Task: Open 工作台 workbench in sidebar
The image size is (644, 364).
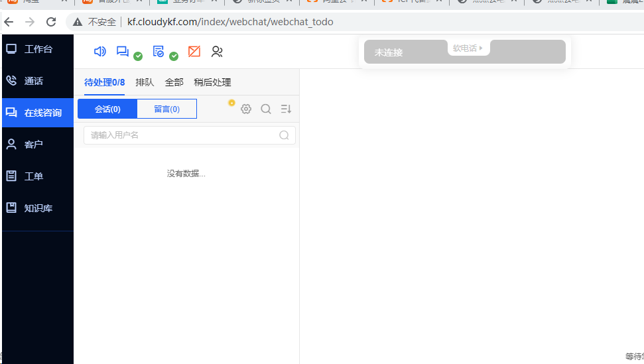Action: [x=38, y=49]
